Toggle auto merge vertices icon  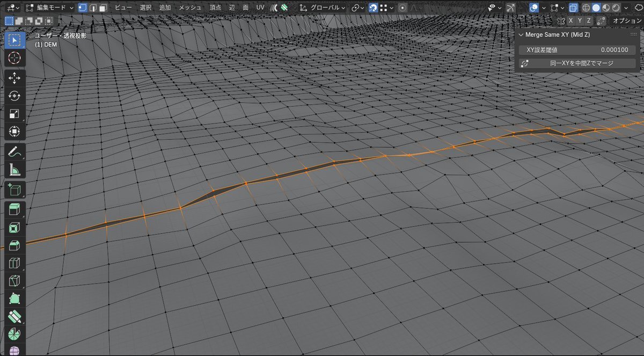[601, 20]
